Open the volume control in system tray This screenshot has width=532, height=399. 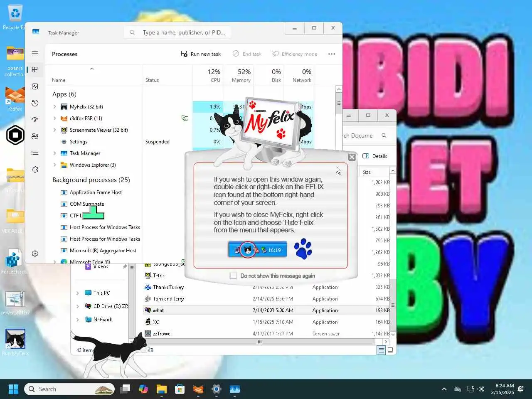pos(481,389)
